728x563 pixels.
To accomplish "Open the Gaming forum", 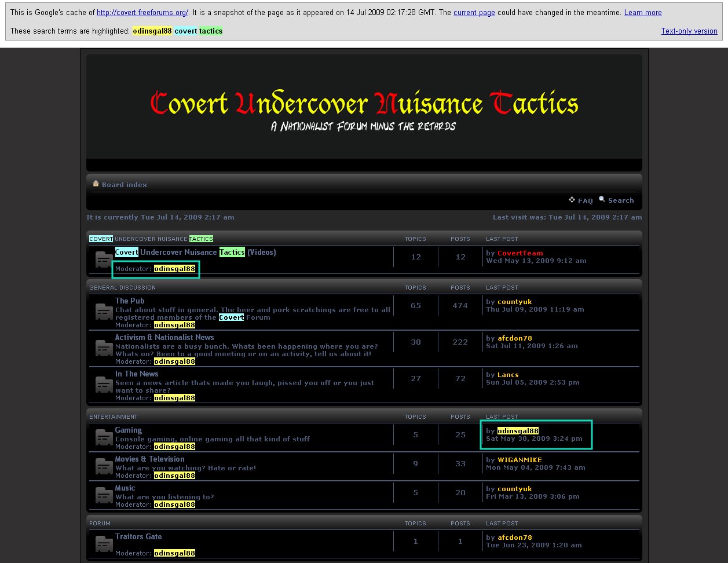I will 129,430.
